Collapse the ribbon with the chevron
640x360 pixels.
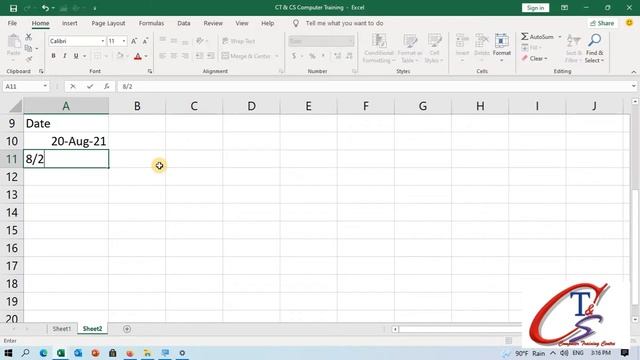(x=633, y=72)
